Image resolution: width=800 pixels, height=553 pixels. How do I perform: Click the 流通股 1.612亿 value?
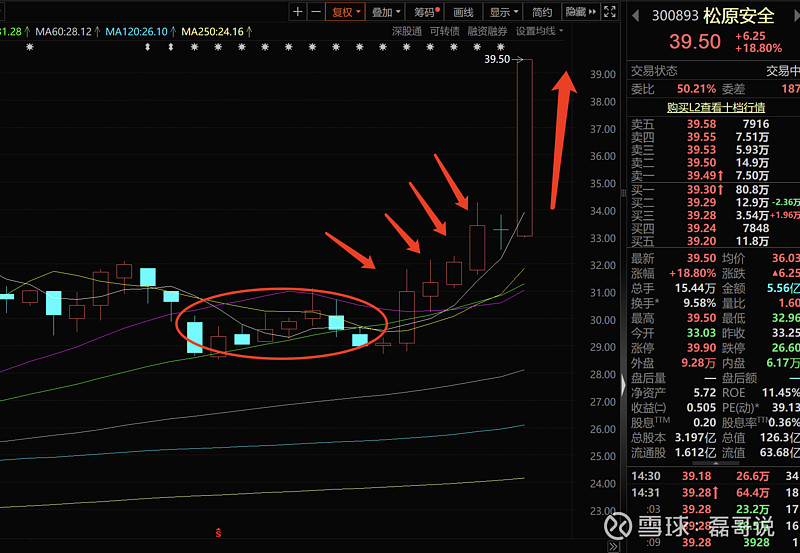[695, 453]
